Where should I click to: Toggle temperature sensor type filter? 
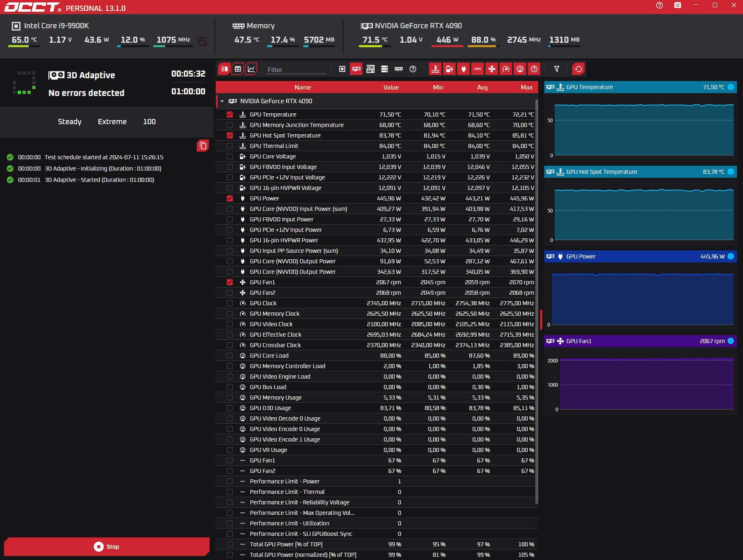[x=435, y=69]
